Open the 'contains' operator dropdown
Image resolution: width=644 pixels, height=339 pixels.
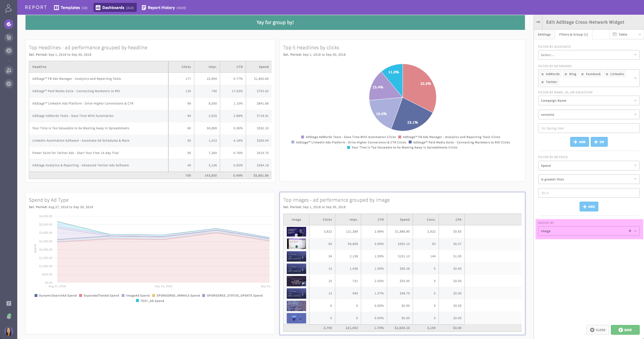(x=589, y=115)
